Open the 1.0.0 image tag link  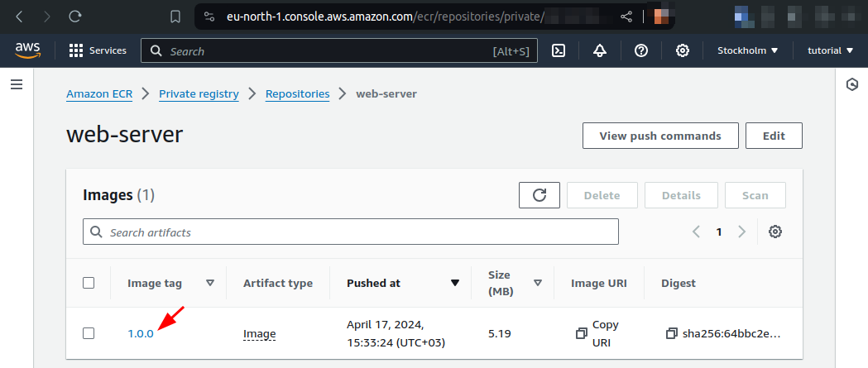tap(141, 333)
